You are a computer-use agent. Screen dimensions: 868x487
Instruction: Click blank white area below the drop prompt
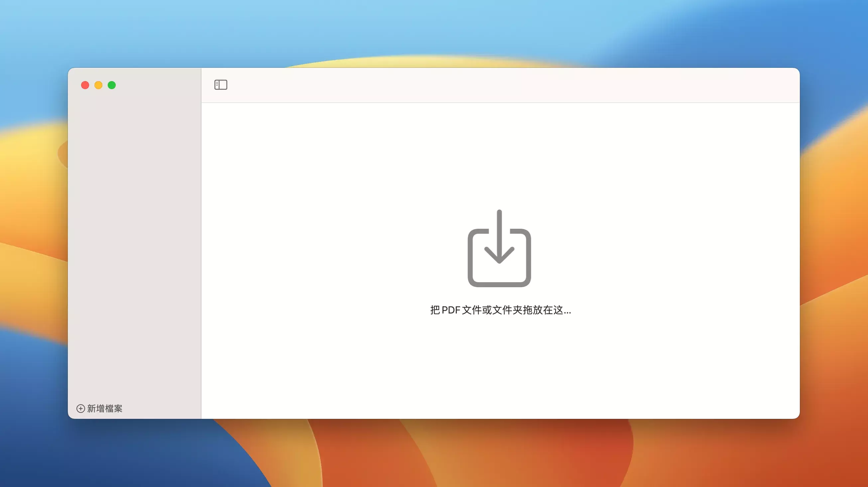499,367
